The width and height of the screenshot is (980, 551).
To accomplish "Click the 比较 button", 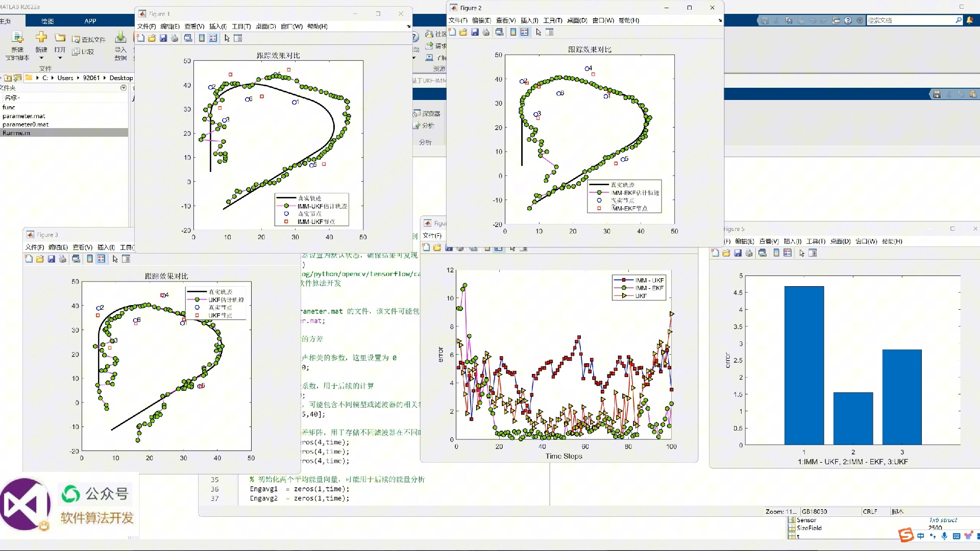I will [83, 52].
